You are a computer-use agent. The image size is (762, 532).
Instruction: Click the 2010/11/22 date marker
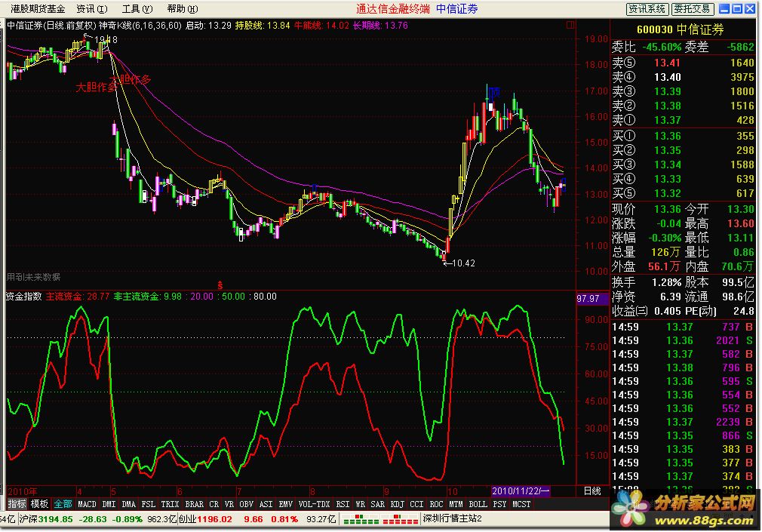pos(521,491)
